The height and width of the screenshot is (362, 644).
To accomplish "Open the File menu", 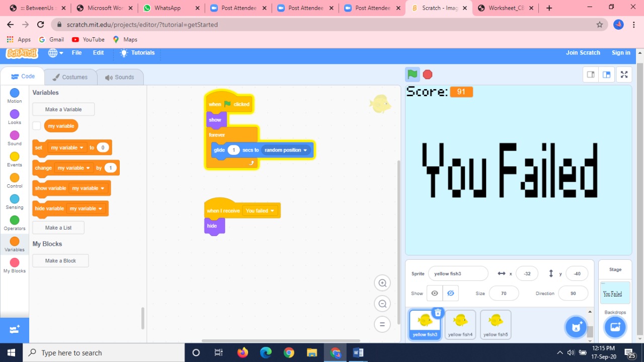I will 76,53.
